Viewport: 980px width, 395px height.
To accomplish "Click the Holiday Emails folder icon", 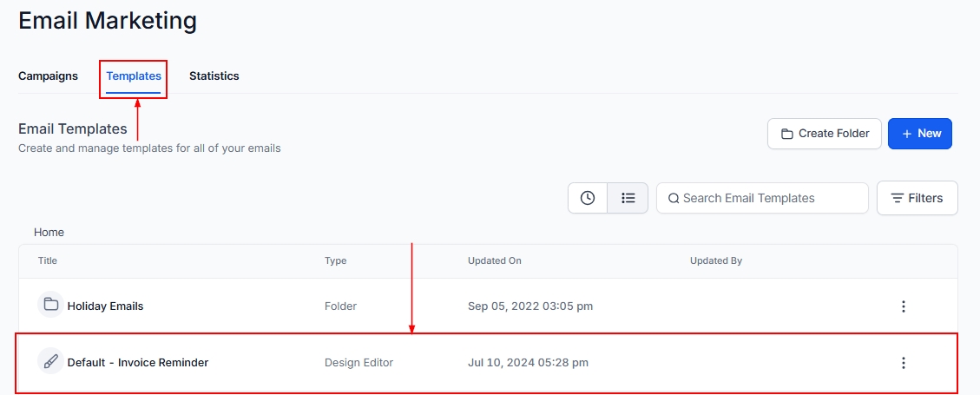I will click(51, 305).
